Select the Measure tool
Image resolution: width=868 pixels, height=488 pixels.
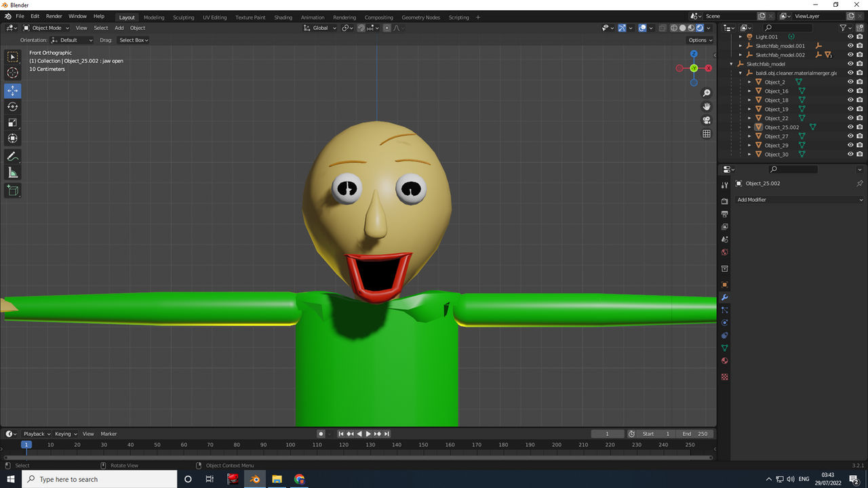point(13,173)
